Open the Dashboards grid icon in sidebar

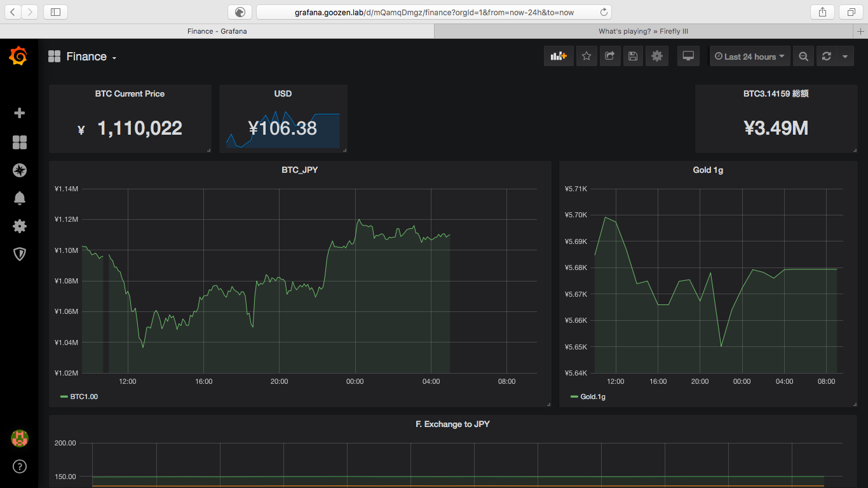[20, 142]
